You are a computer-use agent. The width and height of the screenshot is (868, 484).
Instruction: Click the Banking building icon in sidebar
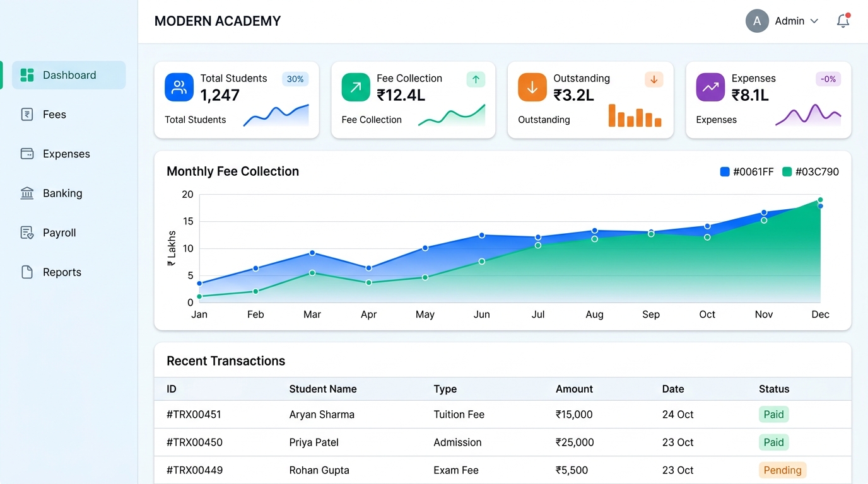pos(27,193)
